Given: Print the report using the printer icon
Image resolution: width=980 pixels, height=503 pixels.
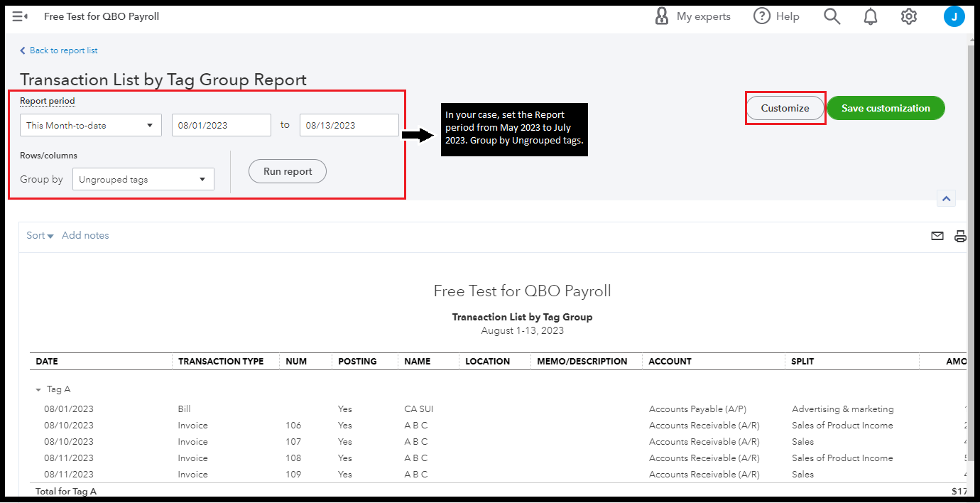Looking at the screenshot, I should click(960, 235).
